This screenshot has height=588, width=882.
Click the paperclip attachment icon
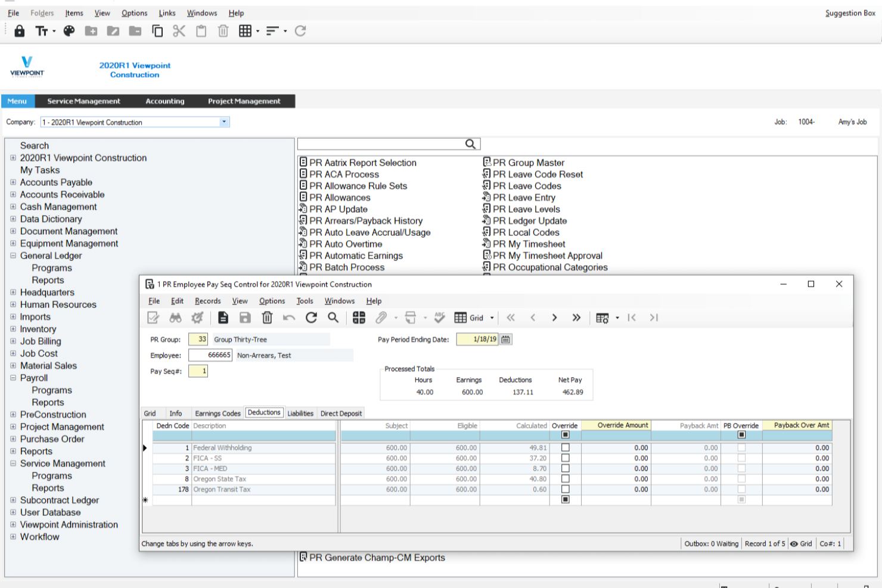pos(381,318)
